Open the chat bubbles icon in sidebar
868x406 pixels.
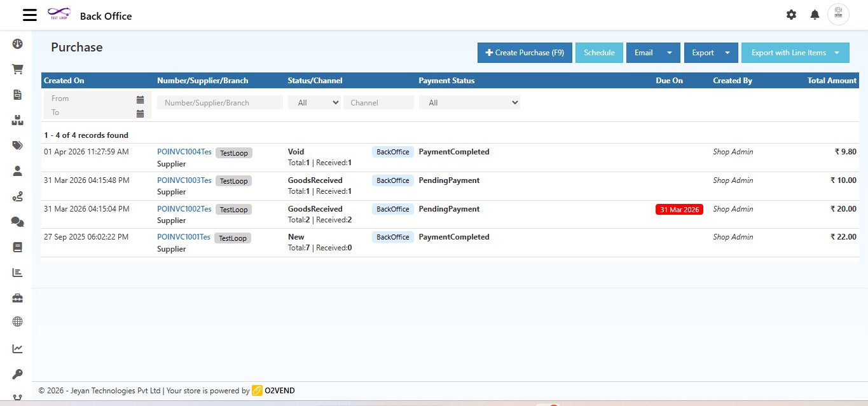click(x=17, y=222)
